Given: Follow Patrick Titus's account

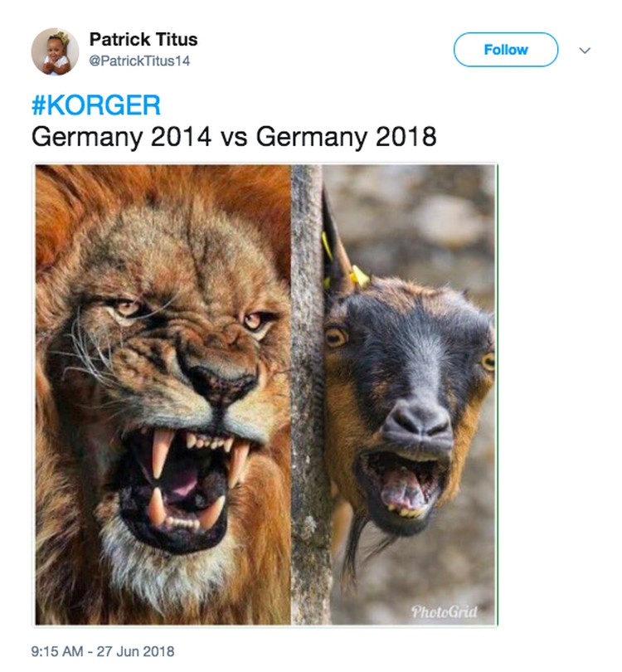Looking at the screenshot, I should pyautogui.click(x=506, y=50).
